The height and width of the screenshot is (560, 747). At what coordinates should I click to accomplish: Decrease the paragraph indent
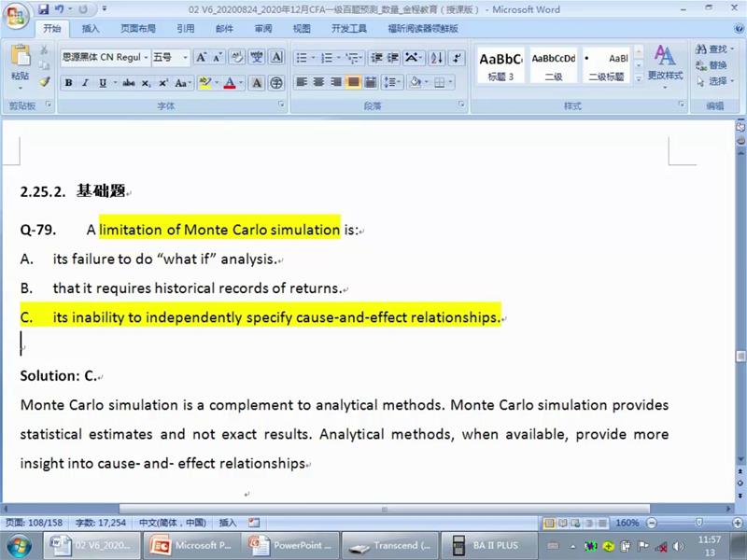click(x=376, y=58)
